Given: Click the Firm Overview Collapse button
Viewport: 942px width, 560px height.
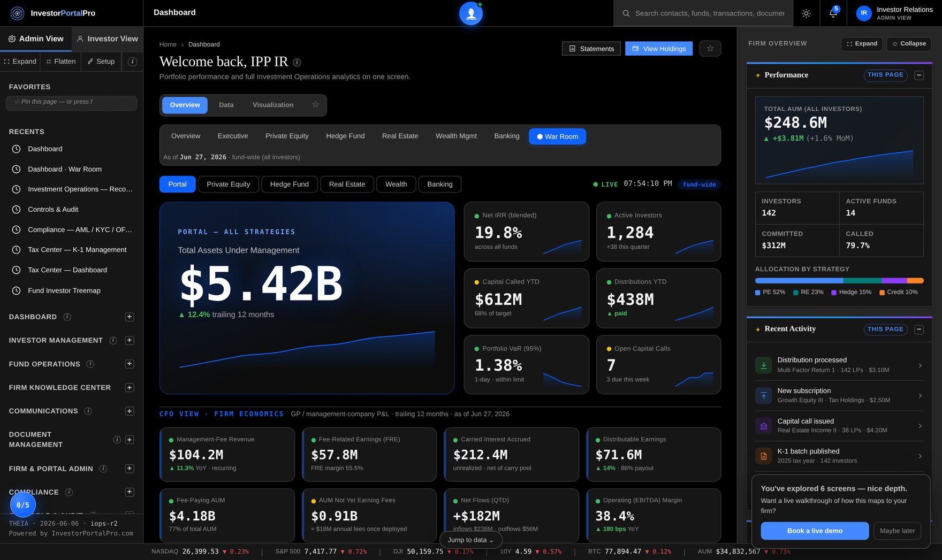Looking at the screenshot, I should pos(909,44).
